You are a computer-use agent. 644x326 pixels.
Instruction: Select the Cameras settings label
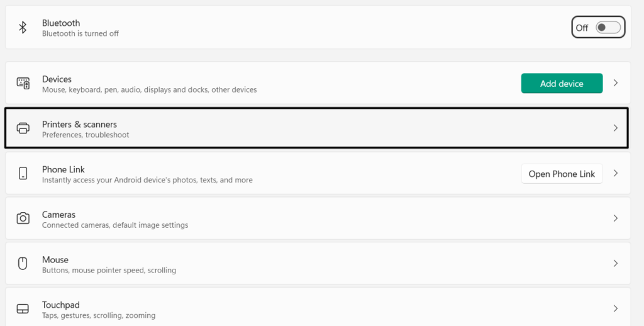59,215
